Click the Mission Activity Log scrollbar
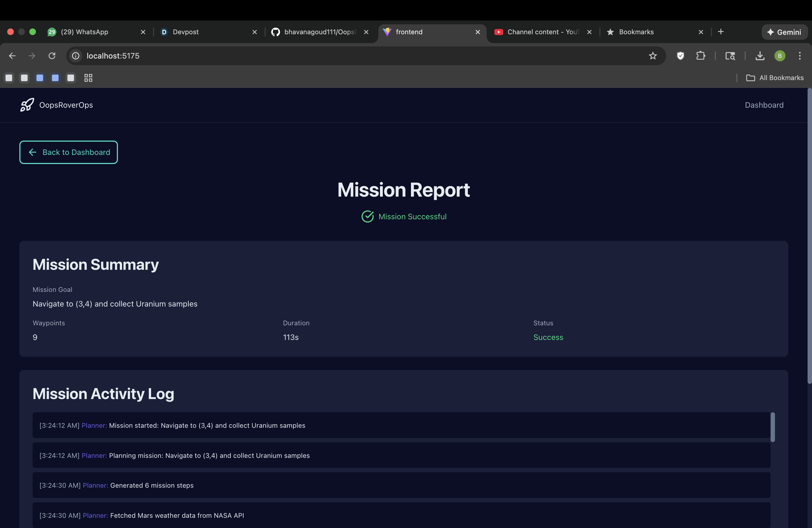 [773, 427]
